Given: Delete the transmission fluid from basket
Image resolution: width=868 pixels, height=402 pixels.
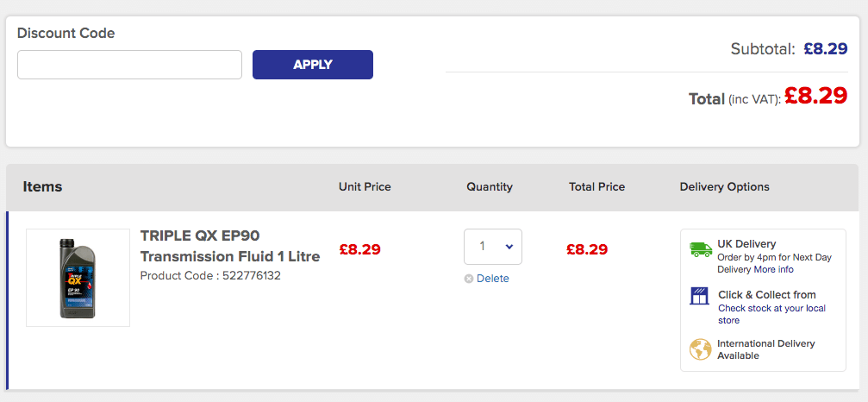Looking at the screenshot, I should (492, 279).
